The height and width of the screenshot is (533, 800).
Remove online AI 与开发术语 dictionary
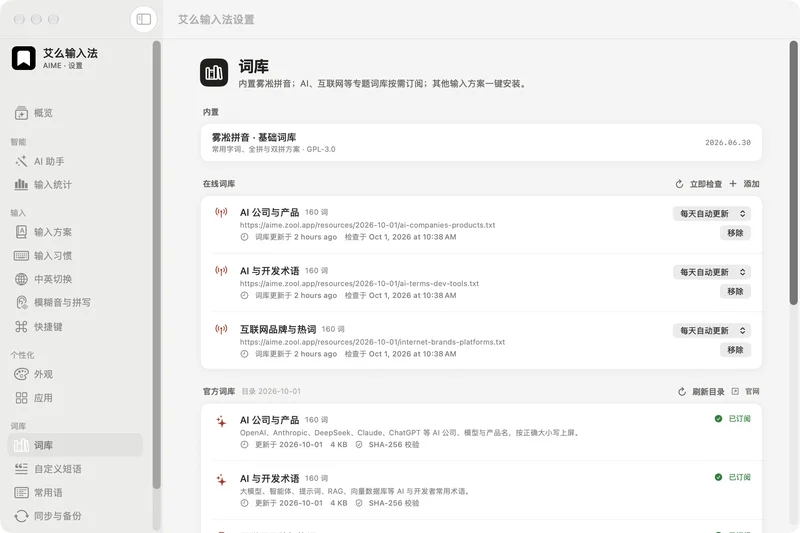(x=735, y=292)
